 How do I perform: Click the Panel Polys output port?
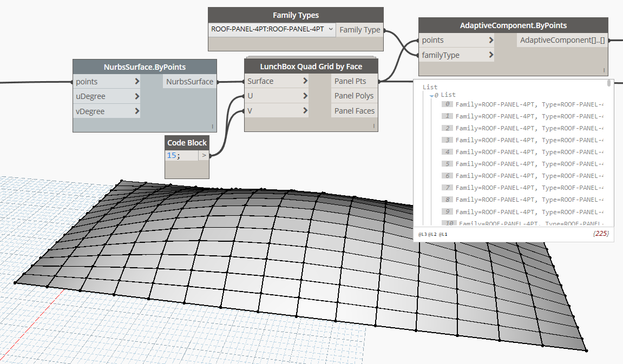click(353, 96)
